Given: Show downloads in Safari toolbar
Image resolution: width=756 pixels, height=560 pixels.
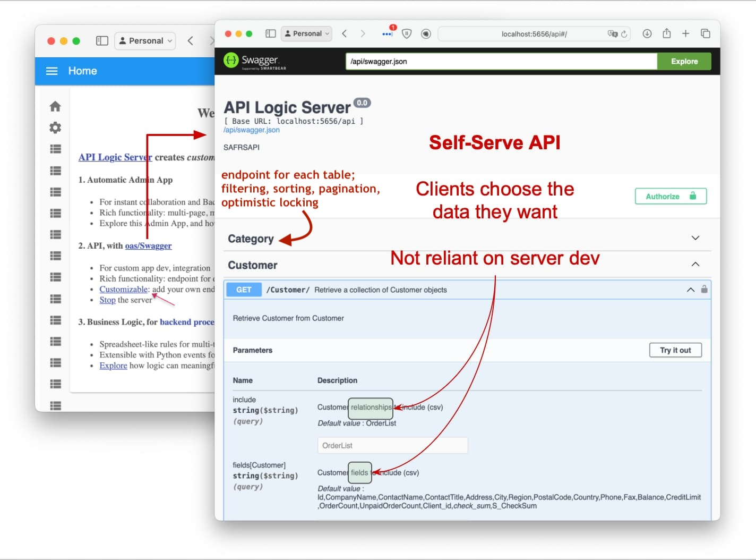Looking at the screenshot, I should tap(647, 33).
